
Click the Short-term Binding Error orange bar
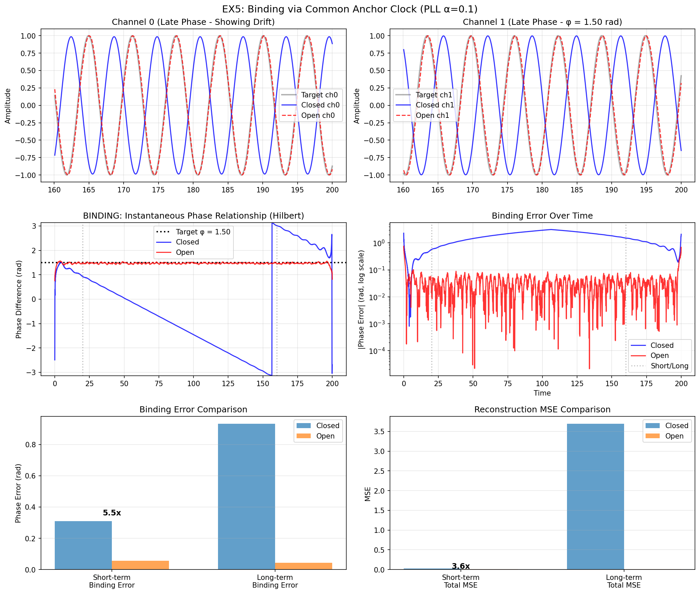point(140,565)
